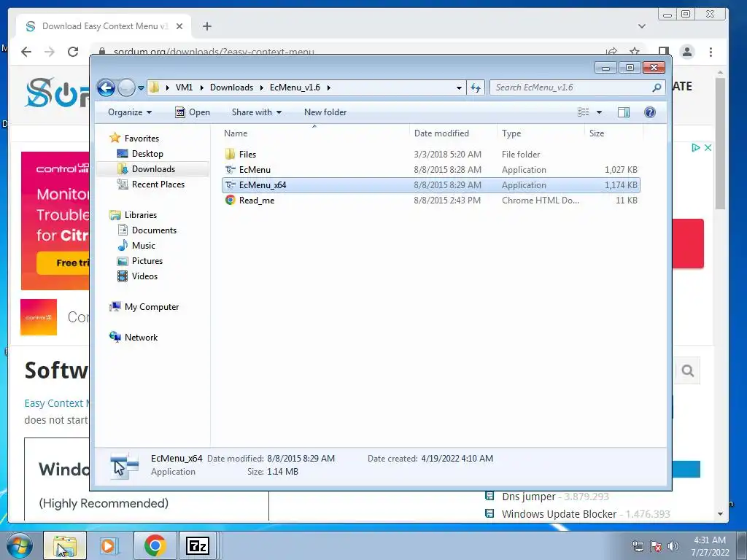Click the AdChoices triangle icon
The width and height of the screenshot is (747, 560).
696,147
